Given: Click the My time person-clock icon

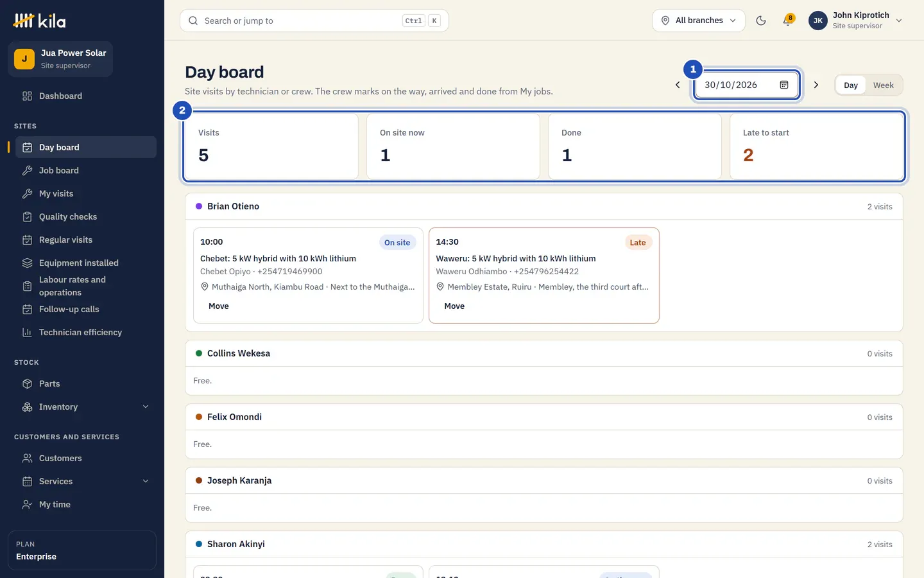Looking at the screenshot, I should 27,504.
